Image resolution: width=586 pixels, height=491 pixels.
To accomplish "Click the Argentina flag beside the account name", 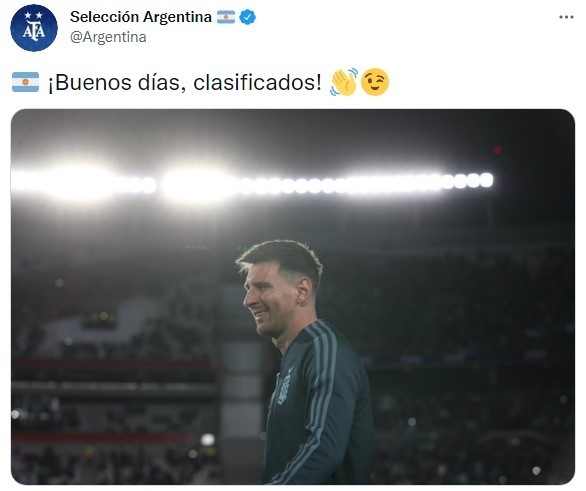I will [x=226, y=17].
